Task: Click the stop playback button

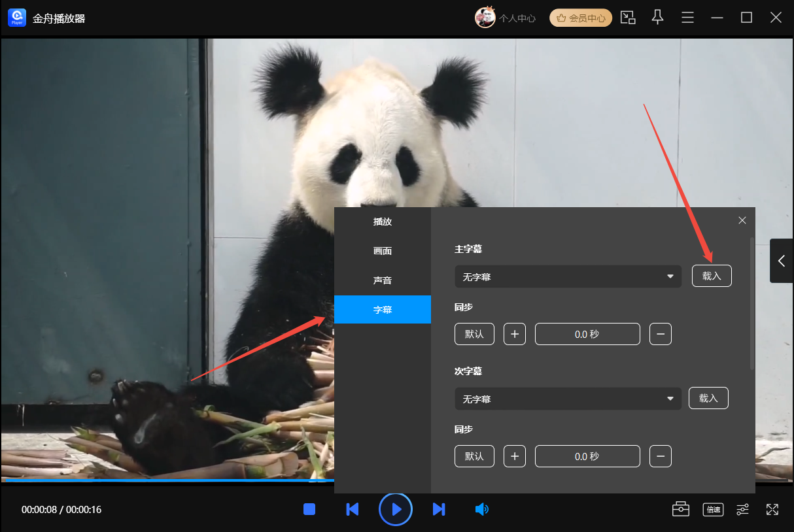Action: coord(309,509)
